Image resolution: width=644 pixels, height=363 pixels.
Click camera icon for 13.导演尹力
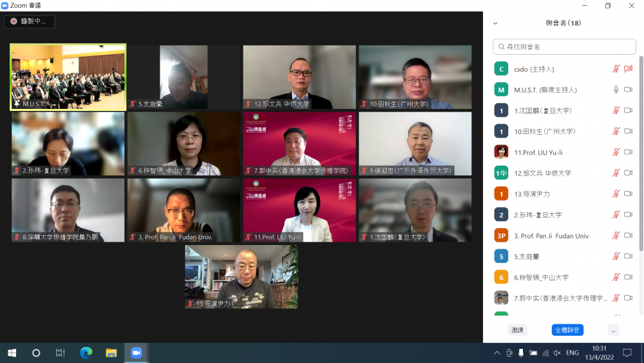click(628, 193)
